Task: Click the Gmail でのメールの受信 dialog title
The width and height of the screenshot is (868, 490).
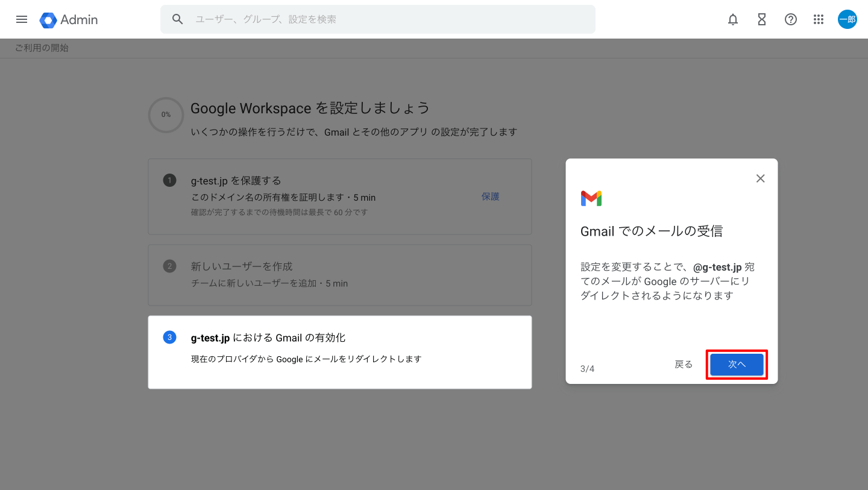Action: 652,231
